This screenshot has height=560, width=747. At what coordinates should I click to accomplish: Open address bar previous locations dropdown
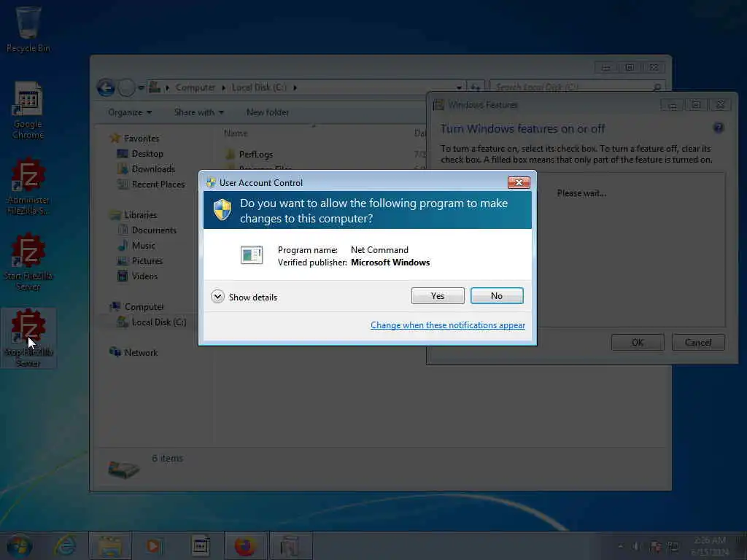(x=459, y=87)
